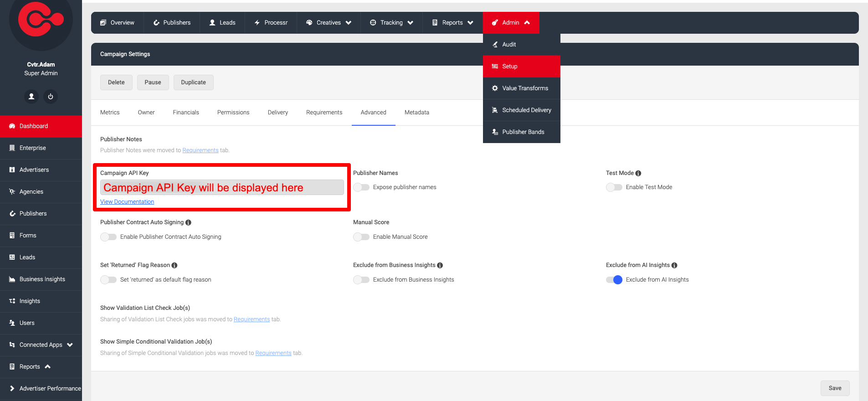This screenshot has width=868, height=401.
Task: Toggle Set 'returned' as default flag reason
Action: click(x=108, y=280)
